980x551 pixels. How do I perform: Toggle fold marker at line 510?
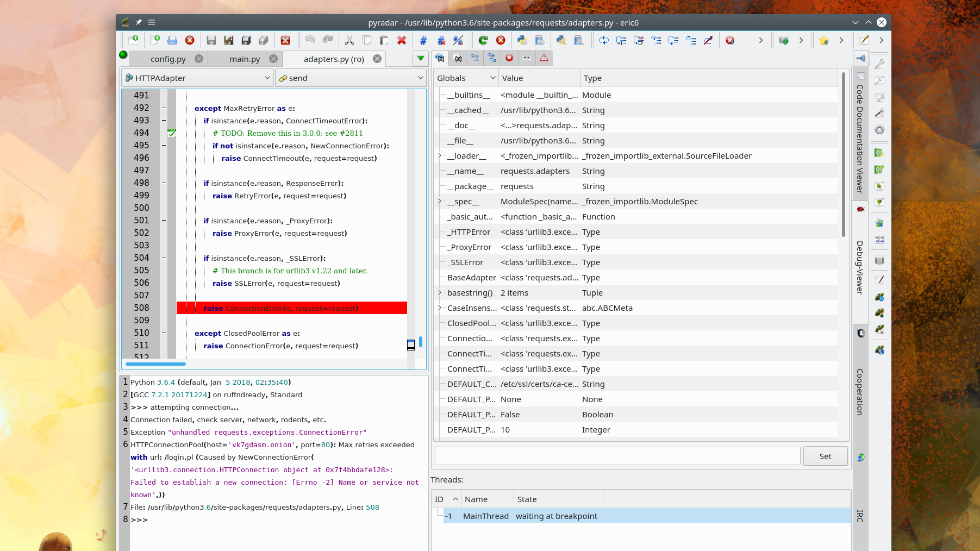point(164,333)
